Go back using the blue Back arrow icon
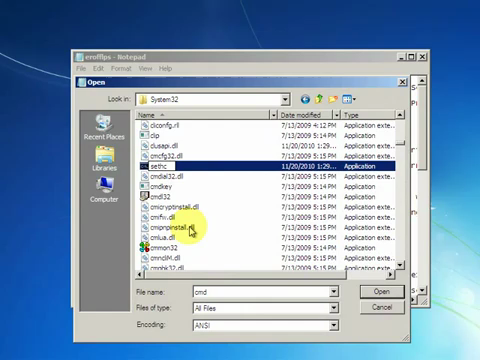480x360 pixels. pyautogui.click(x=305, y=99)
